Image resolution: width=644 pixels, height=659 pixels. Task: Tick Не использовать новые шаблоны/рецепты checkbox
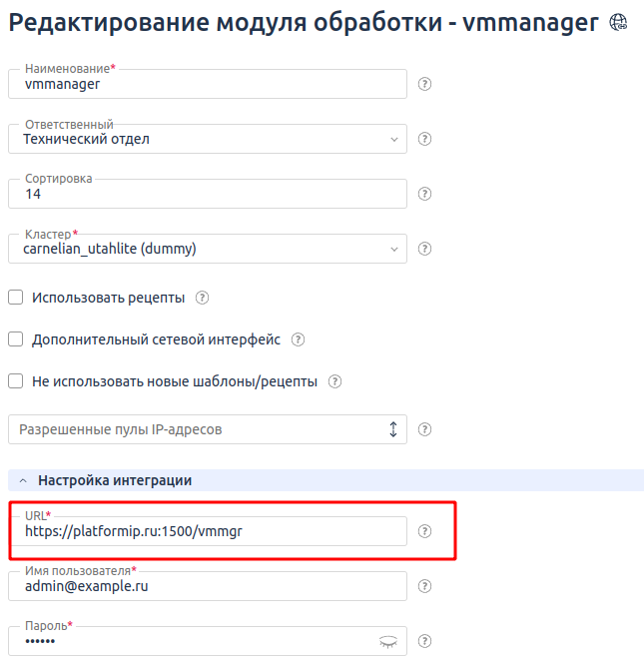point(16,381)
